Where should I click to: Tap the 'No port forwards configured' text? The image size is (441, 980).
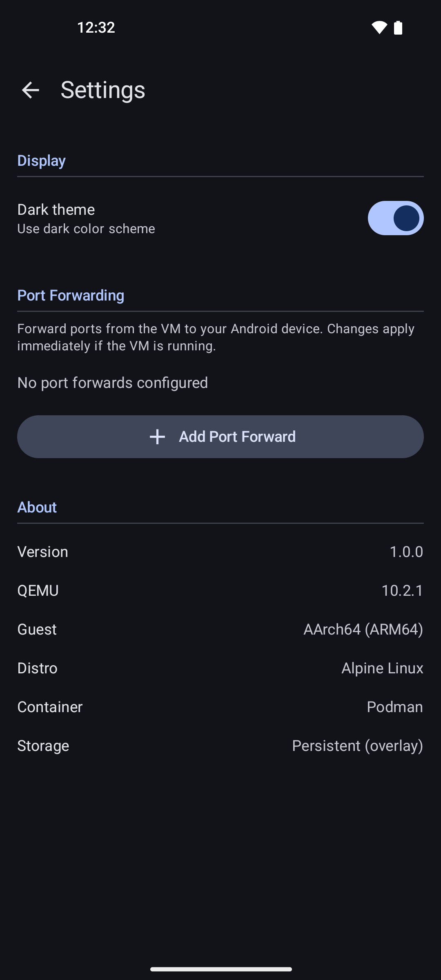(x=113, y=383)
